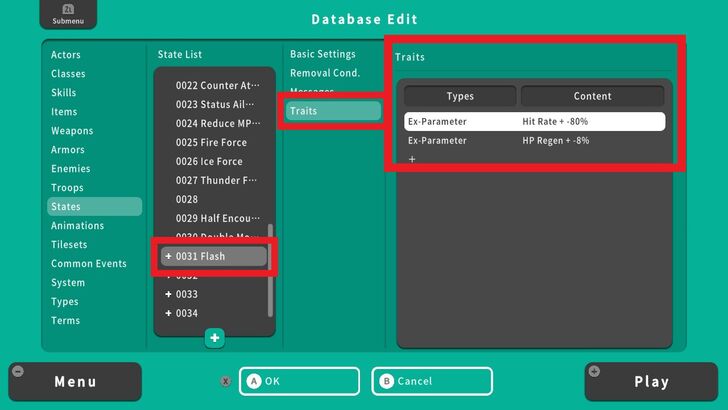Click the green plus button below State List
This screenshot has width=728, height=410.
(x=215, y=338)
